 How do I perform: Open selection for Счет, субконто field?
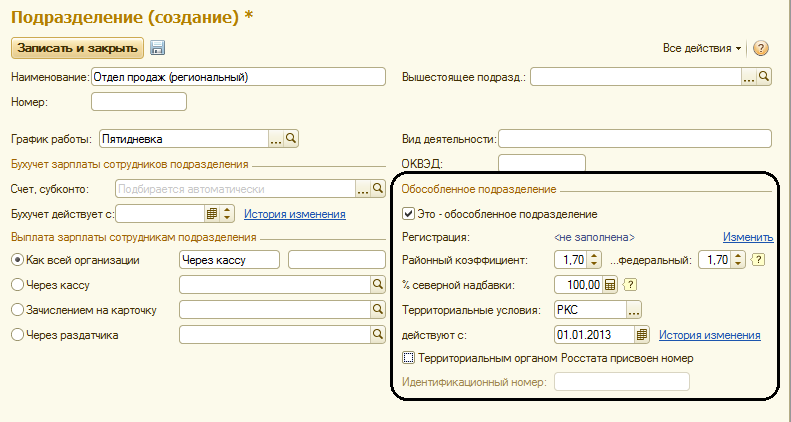363,188
